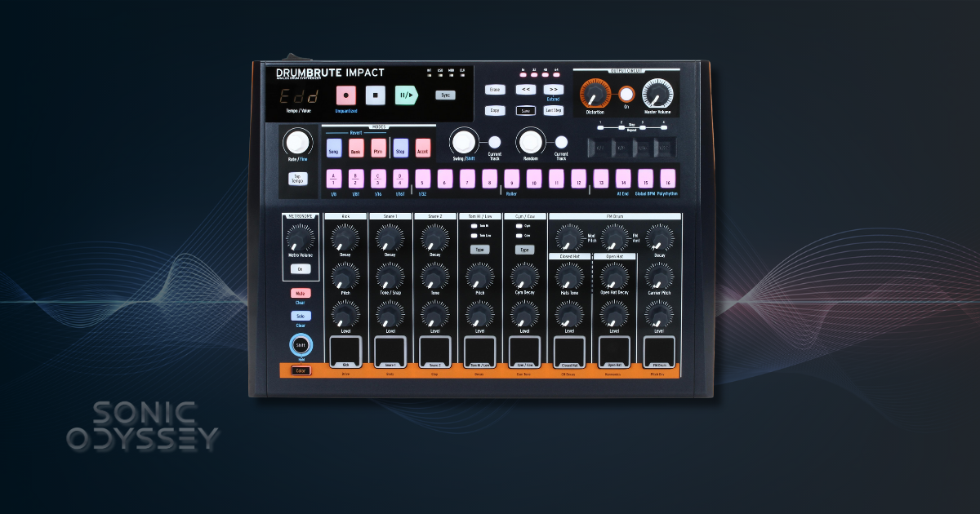The width and height of the screenshot is (980, 514).
Task: Toggle Current Track beside the Random knob
Action: [x=560, y=142]
